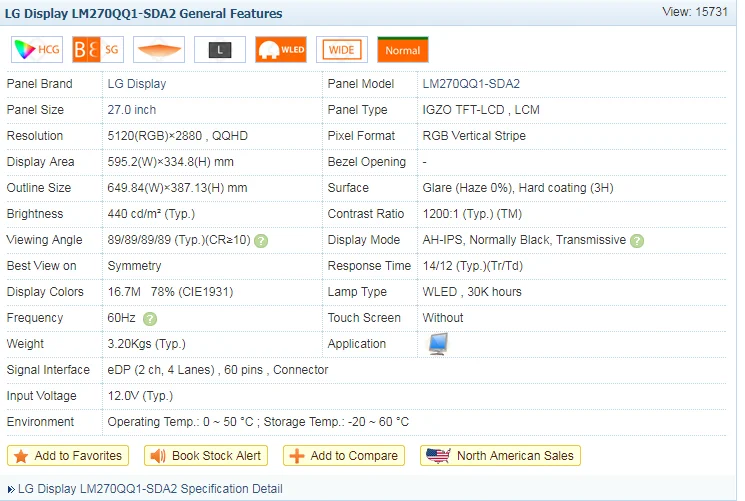The image size is (745, 501).
Task: Click the WLED , 30K hours lamp value
Action: [x=472, y=292]
